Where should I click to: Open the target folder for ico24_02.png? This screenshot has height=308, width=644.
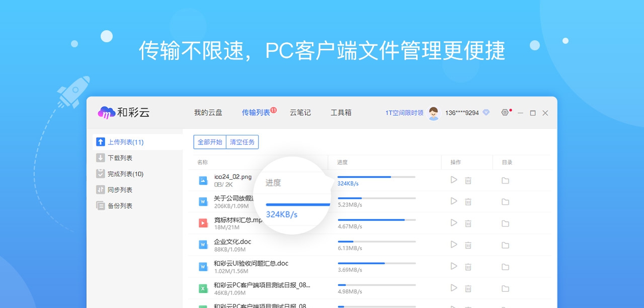tap(505, 180)
